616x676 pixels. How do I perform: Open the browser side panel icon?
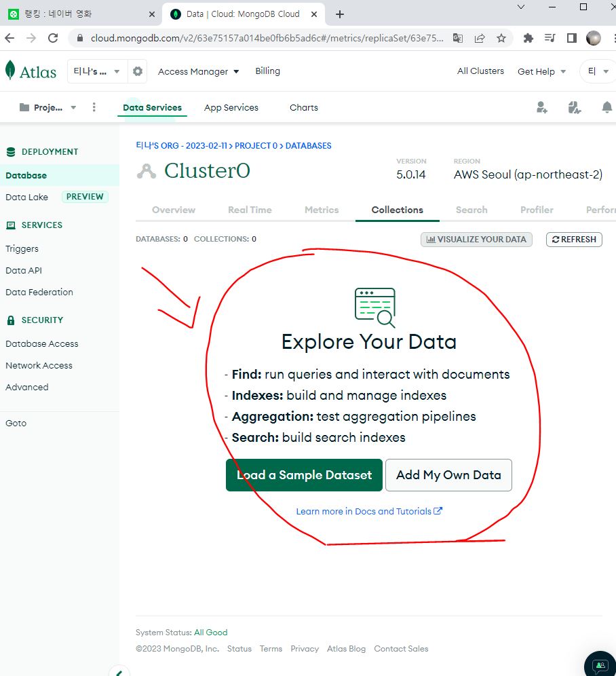572,39
